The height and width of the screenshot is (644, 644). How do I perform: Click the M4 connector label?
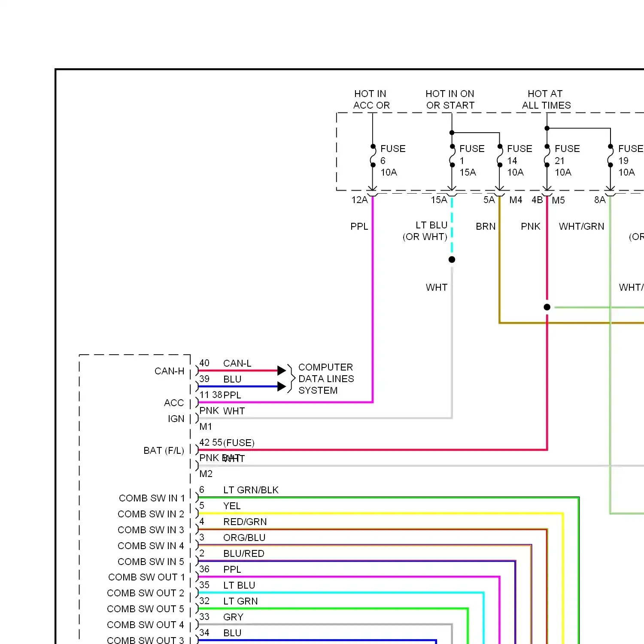tap(516, 200)
